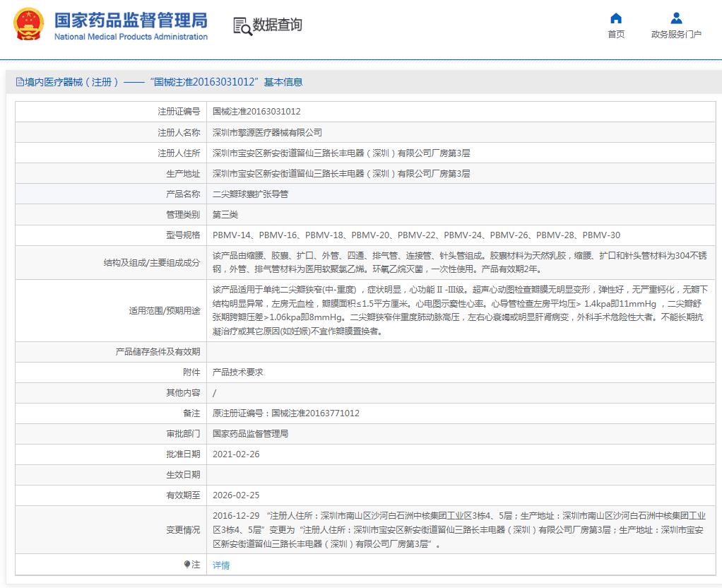Click the 管理类别 label

[x=183, y=215]
